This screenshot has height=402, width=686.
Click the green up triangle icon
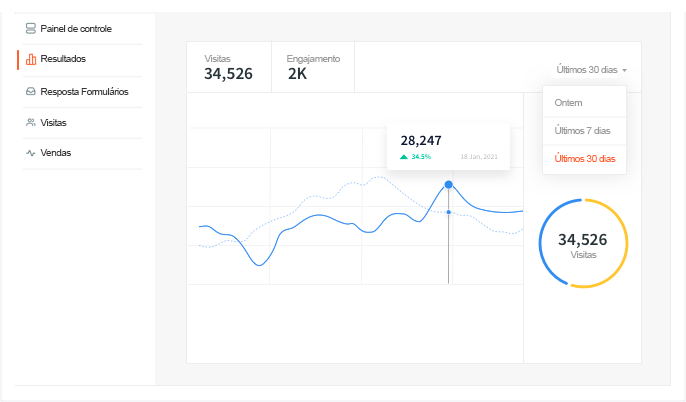tap(404, 157)
